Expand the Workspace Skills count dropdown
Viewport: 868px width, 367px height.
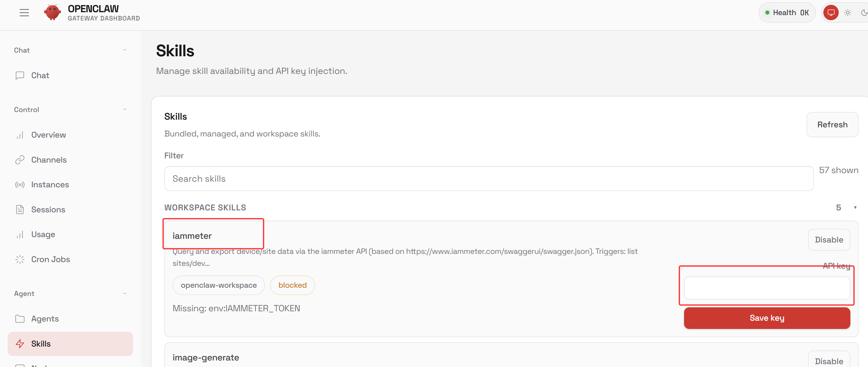tap(855, 207)
